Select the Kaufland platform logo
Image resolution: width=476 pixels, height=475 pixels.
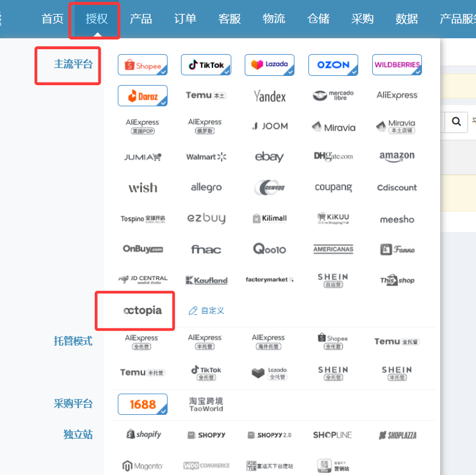pos(206,281)
